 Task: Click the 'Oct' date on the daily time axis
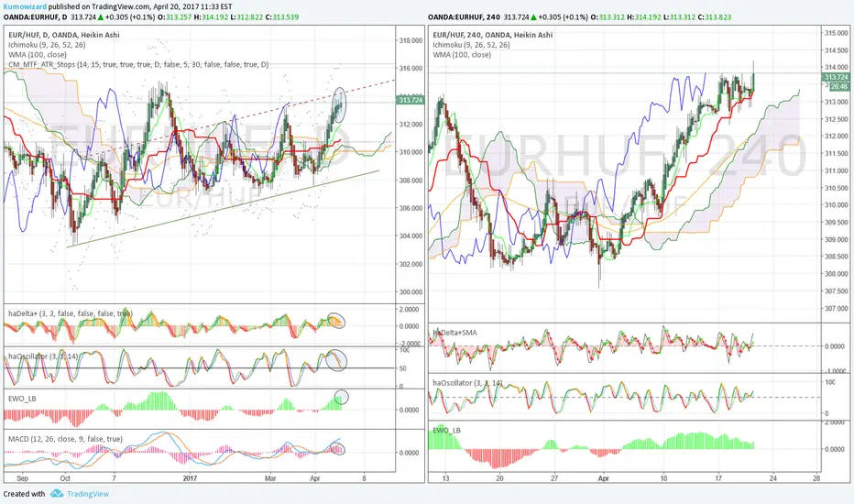65,478
